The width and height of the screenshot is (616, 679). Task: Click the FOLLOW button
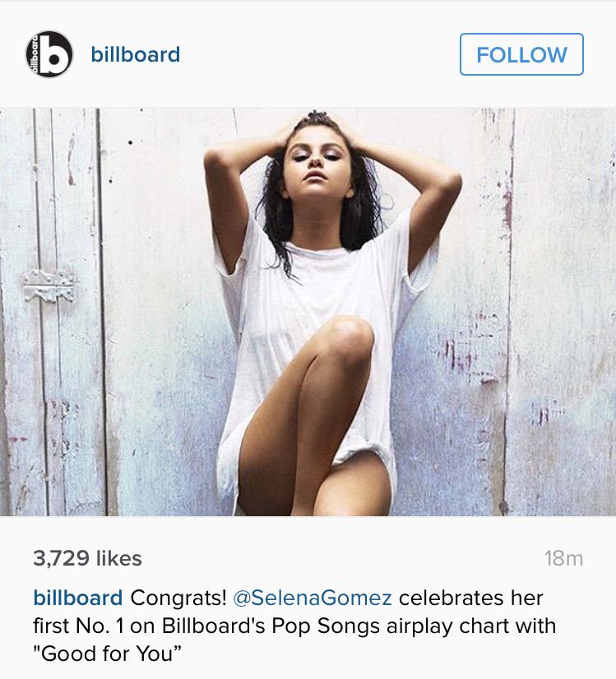coord(521,54)
